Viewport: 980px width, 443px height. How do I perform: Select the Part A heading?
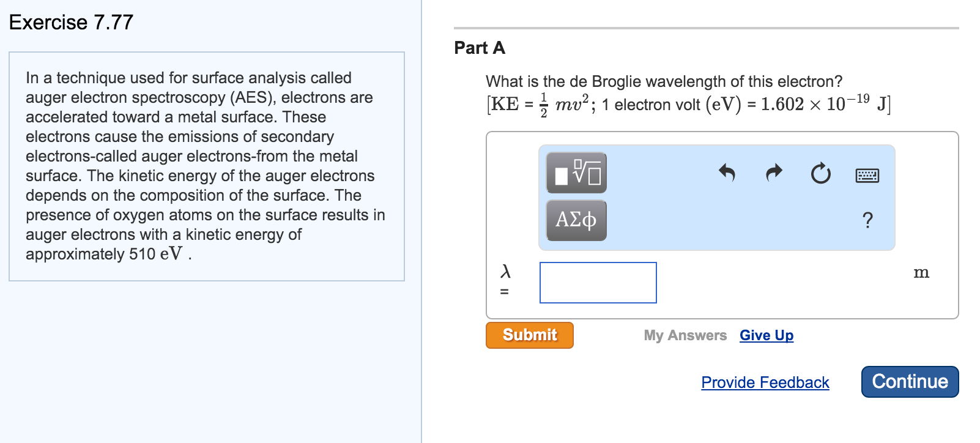coord(480,48)
